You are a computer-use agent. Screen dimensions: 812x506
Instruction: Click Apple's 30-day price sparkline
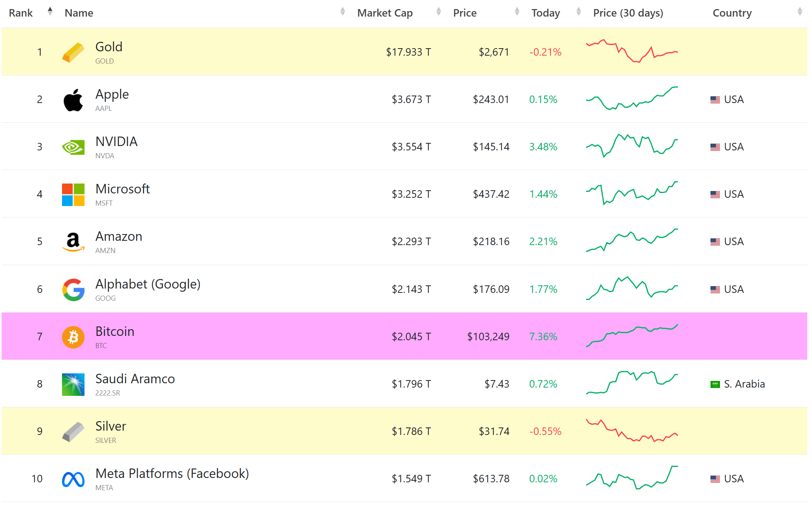[632, 99]
